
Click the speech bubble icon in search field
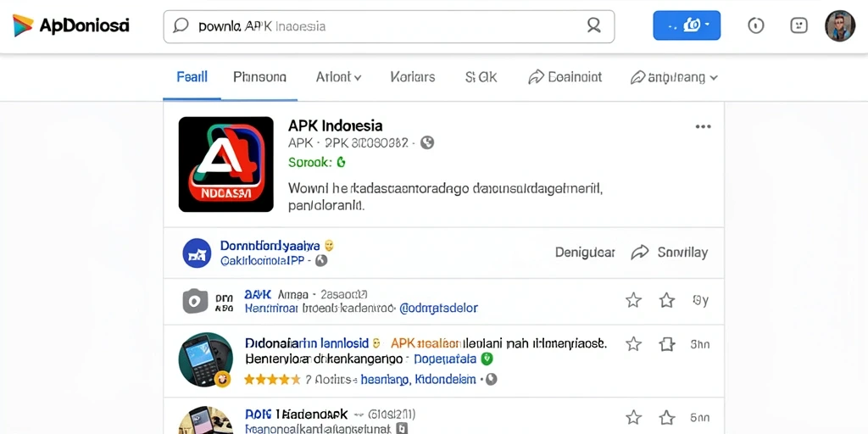pyautogui.click(x=181, y=26)
